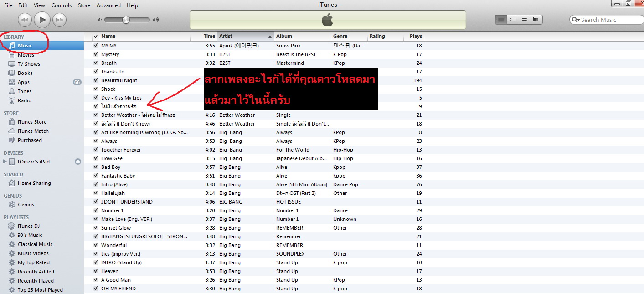
Task: Uncheck the song OH MY FRIEND
Action: (x=96, y=289)
